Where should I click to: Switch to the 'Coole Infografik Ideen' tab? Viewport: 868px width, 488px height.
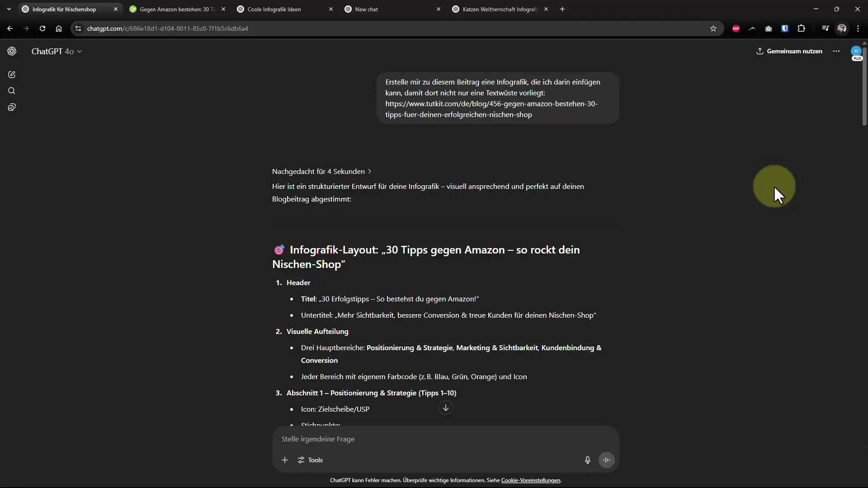pyautogui.click(x=284, y=9)
